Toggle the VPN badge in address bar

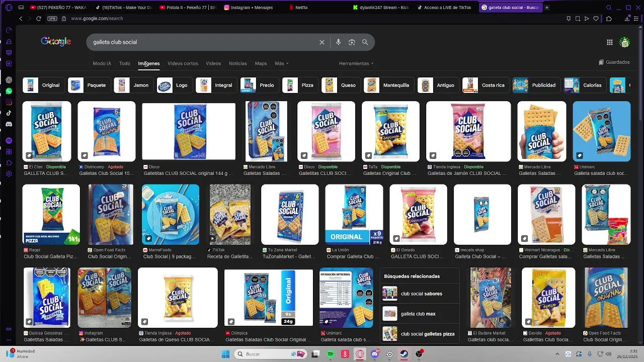(x=52, y=19)
